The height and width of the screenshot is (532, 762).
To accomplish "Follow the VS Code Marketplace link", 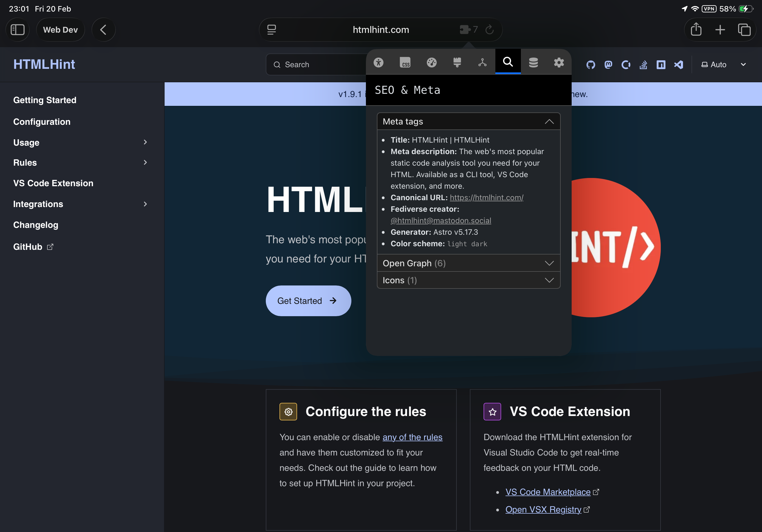I will pos(547,492).
